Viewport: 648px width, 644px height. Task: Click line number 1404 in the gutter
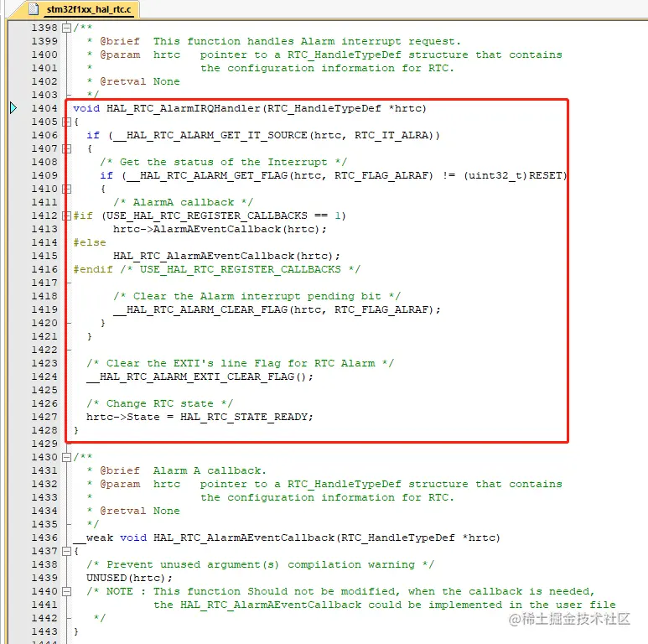tap(44, 108)
